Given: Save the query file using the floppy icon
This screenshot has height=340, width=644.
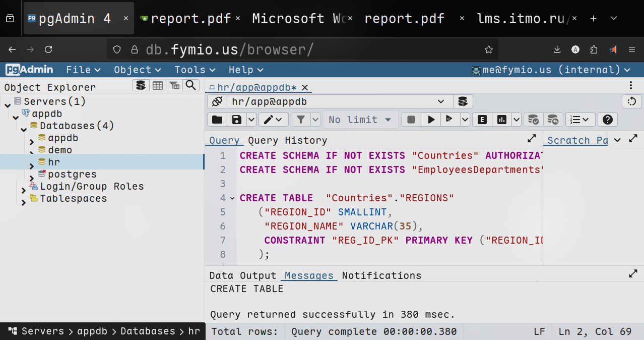Looking at the screenshot, I should click(x=236, y=120).
